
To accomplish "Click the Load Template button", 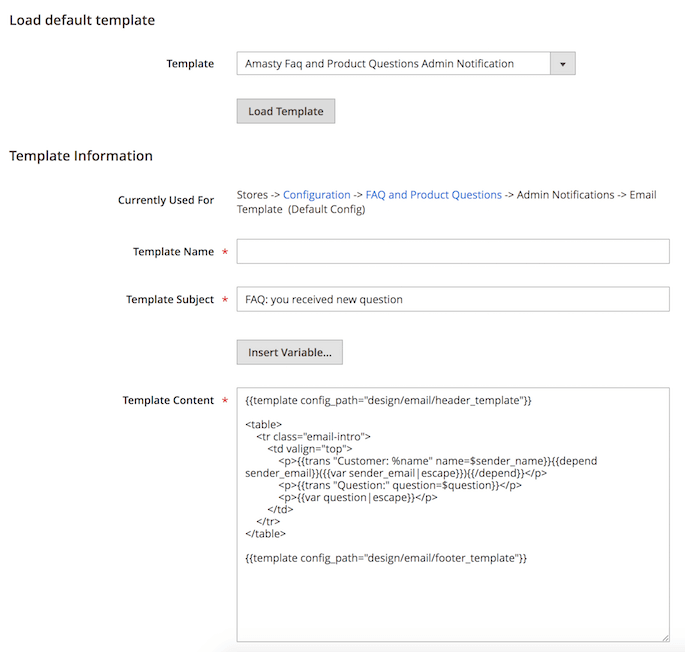I will pyautogui.click(x=286, y=111).
